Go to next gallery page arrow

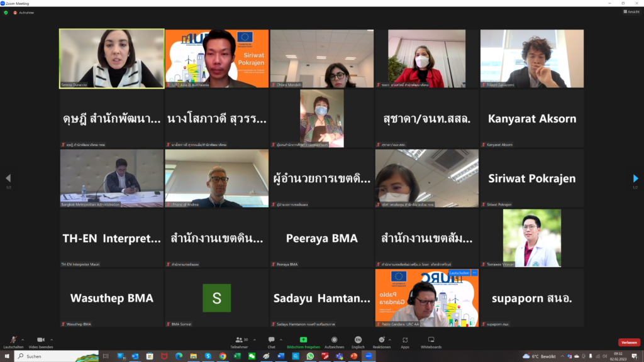[x=635, y=178]
